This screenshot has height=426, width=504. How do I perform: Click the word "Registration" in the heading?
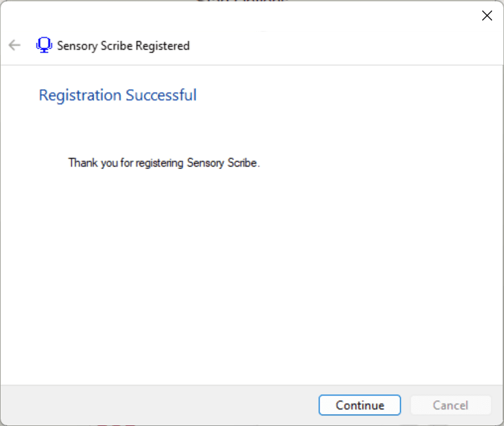pos(80,95)
